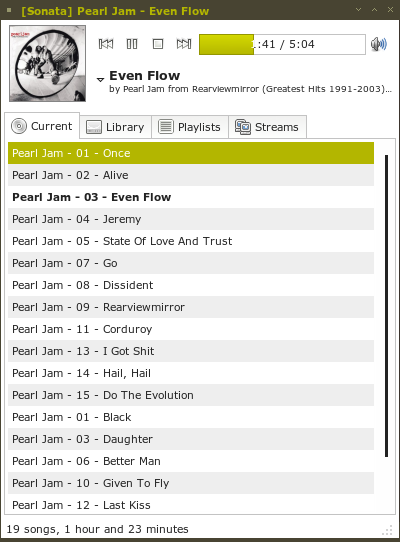400x542 pixels.
Task: Pick track 15 - Do The Evolution
Action: [191, 395]
